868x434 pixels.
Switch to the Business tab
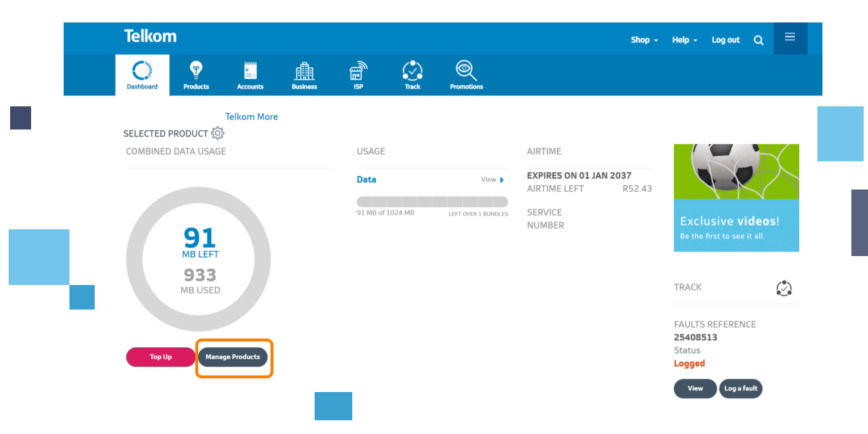click(305, 75)
